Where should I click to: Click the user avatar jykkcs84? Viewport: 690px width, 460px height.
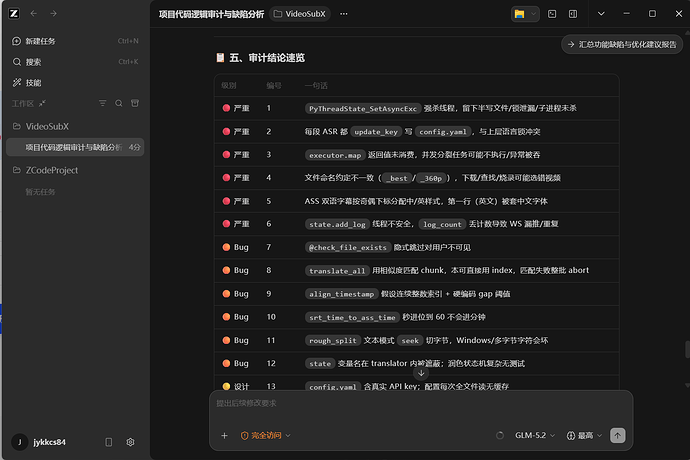coord(19,442)
